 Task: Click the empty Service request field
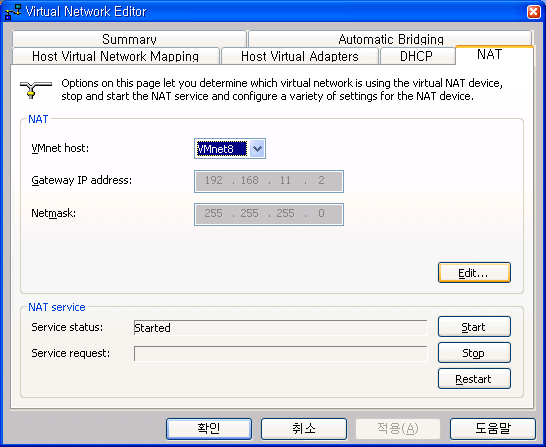(x=281, y=354)
